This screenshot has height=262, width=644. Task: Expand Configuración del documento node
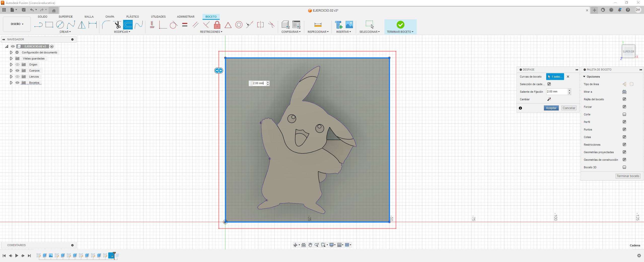[11, 52]
